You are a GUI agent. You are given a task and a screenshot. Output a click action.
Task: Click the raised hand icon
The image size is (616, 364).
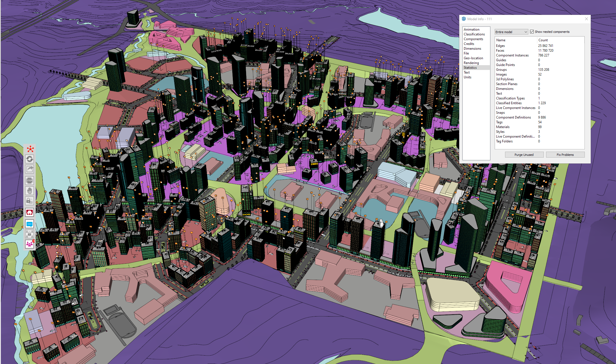point(30,191)
